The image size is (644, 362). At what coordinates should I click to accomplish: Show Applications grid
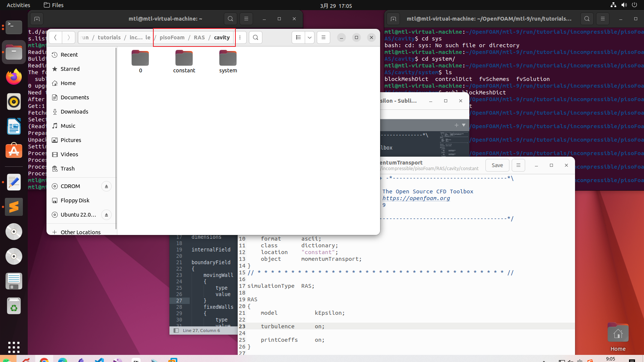click(x=14, y=347)
